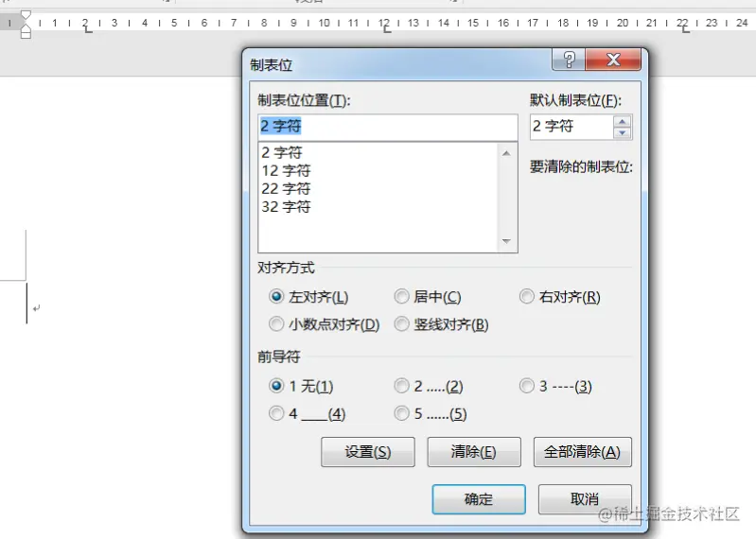Click the paragraph mark in the document
The width and height of the screenshot is (756, 539).
coord(36,307)
